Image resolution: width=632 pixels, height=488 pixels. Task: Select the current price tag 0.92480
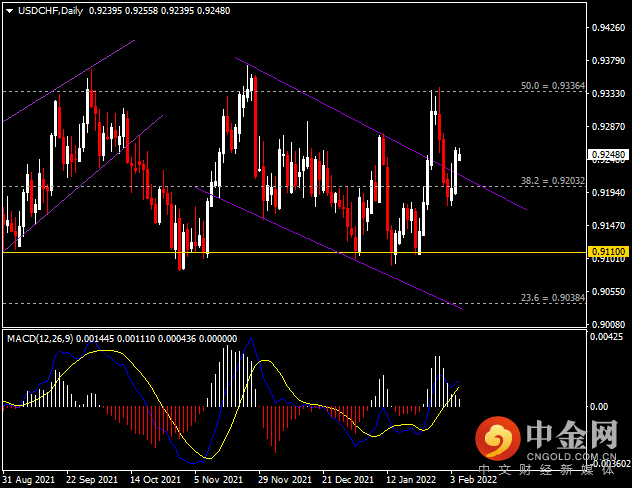[x=609, y=155]
